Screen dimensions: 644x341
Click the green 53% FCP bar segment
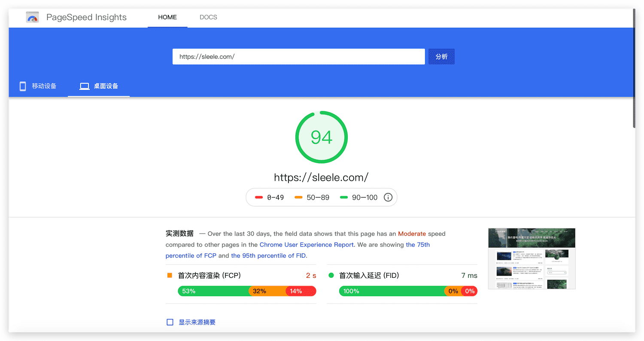[213, 291]
